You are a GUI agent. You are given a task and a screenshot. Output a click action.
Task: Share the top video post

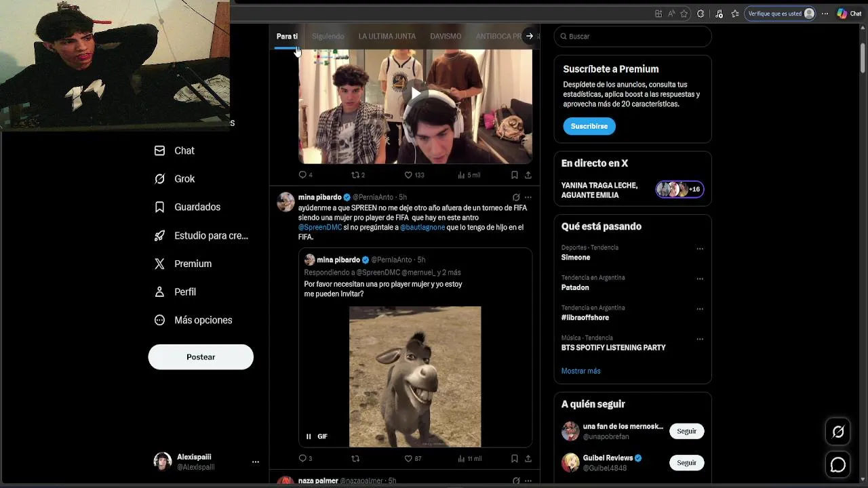click(528, 175)
